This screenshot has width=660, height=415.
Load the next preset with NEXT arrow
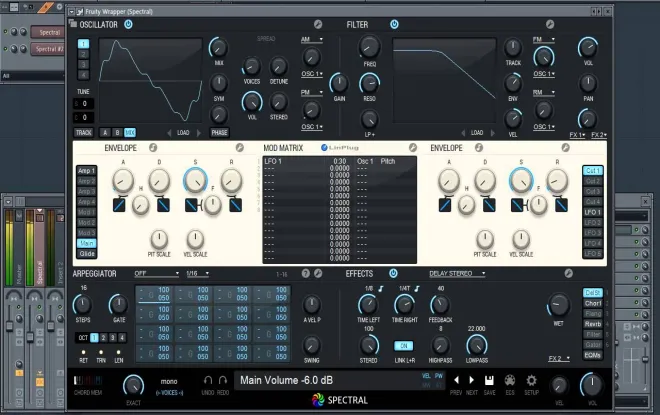pyautogui.click(x=471, y=380)
